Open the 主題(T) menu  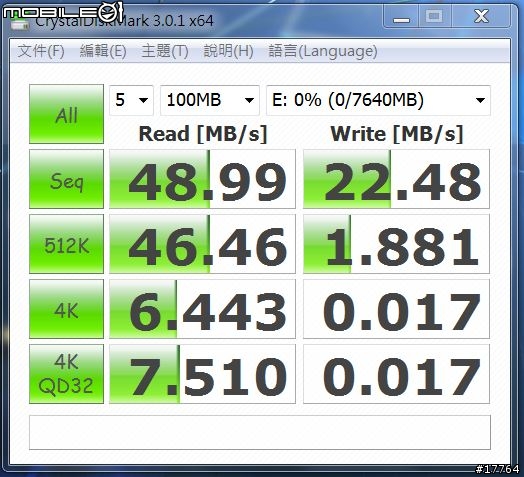pos(165,51)
